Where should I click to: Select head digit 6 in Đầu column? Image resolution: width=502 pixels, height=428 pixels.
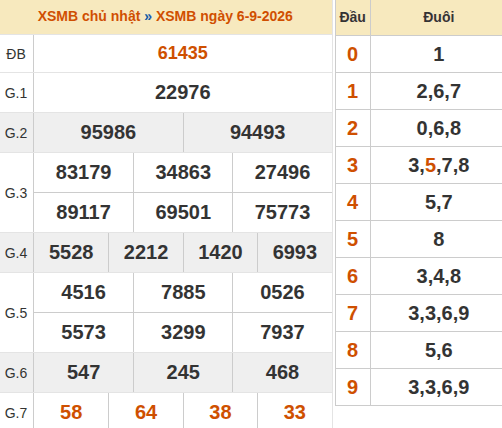coord(352,276)
